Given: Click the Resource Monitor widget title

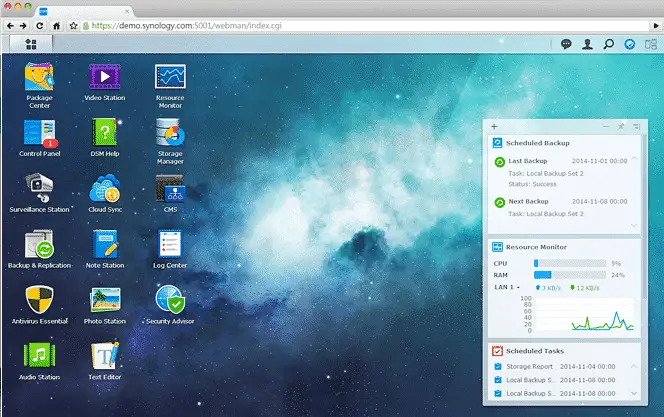Looking at the screenshot, I should [x=536, y=247].
